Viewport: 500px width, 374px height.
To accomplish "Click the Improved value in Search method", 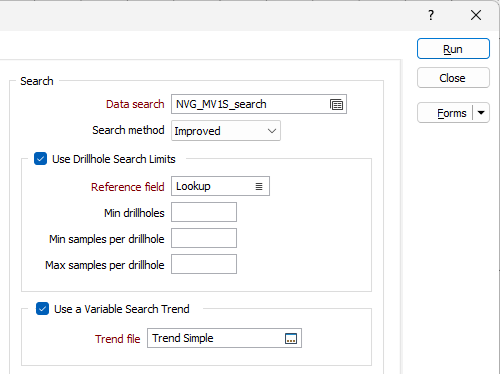I will 197,131.
